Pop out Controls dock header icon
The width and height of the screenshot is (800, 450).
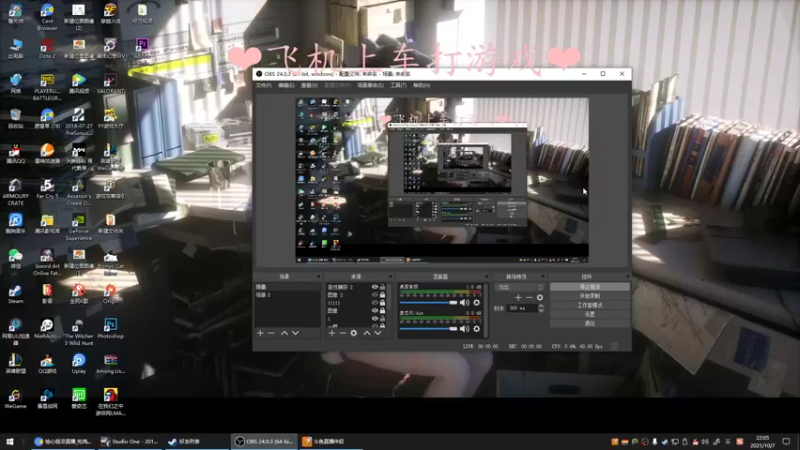[x=627, y=277]
